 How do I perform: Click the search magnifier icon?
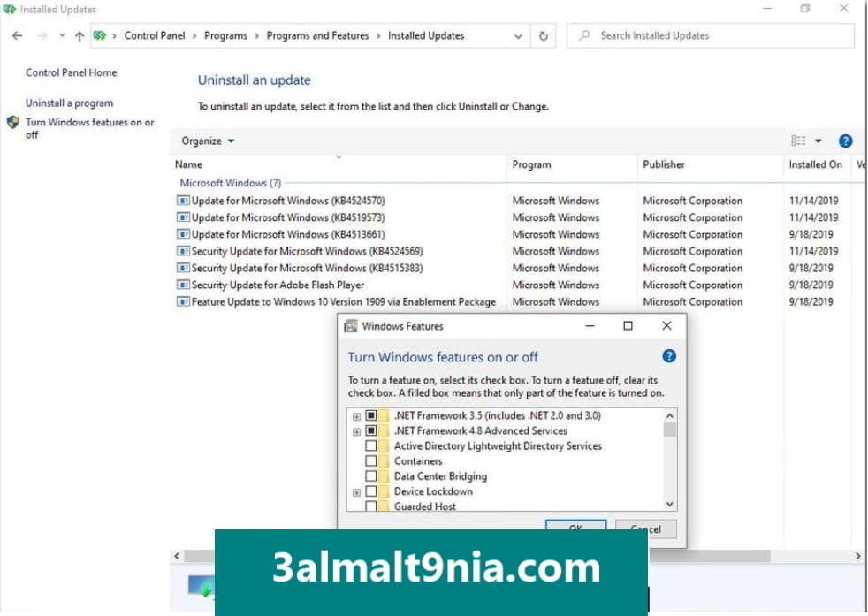coord(584,36)
